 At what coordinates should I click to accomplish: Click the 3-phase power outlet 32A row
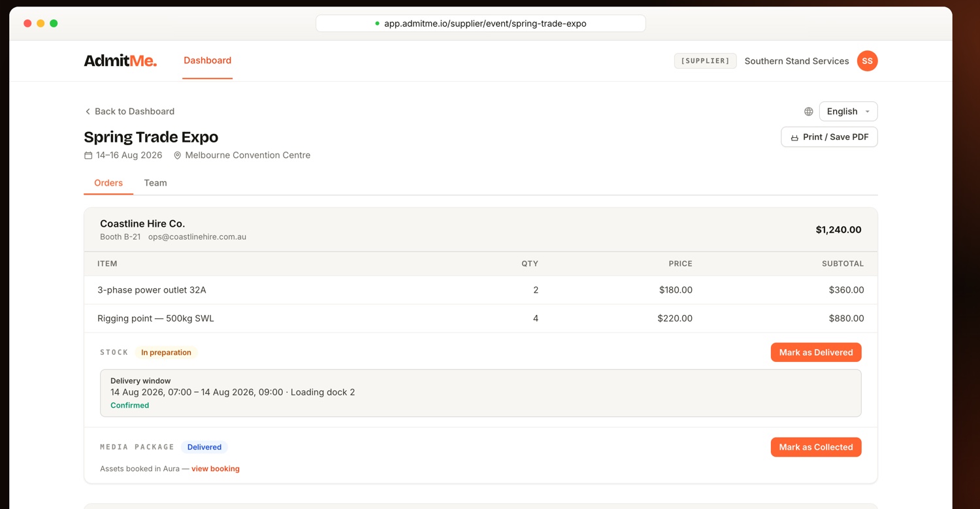tap(481, 290)
